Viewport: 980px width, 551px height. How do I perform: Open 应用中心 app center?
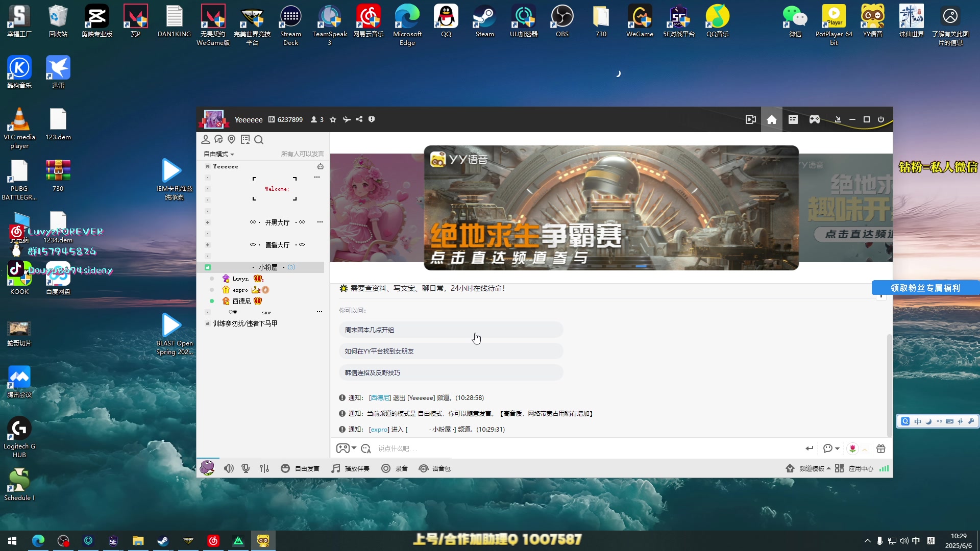coord(854,468)
